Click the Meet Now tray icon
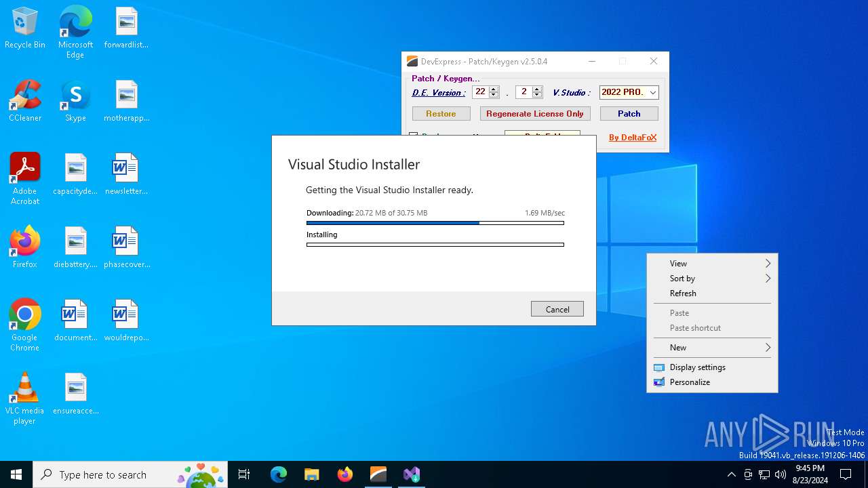 748,474
